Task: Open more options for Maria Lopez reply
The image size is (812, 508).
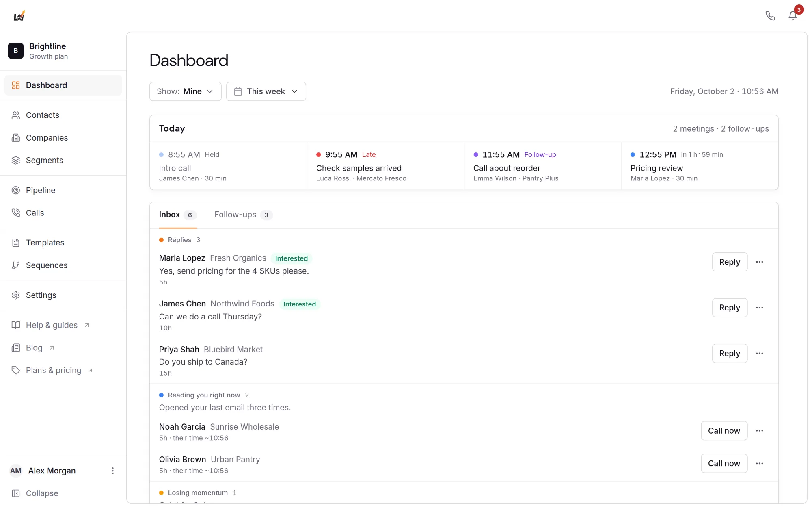Action: 760,262
